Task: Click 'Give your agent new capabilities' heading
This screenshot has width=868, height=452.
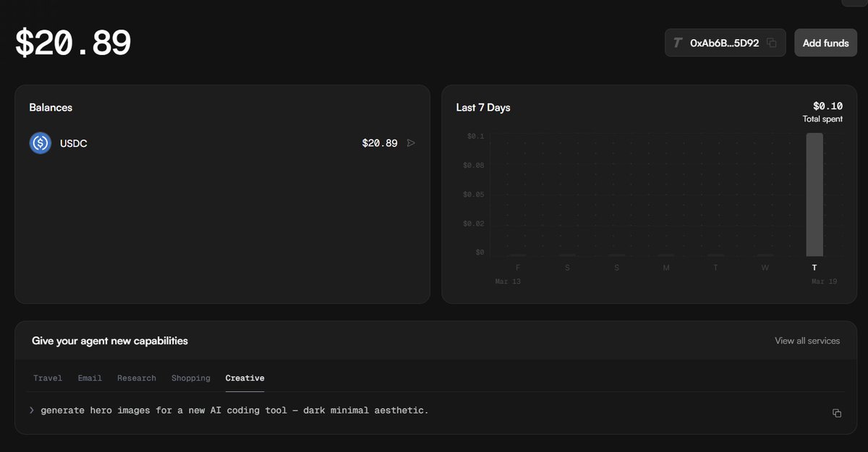Action: (110, 341)
